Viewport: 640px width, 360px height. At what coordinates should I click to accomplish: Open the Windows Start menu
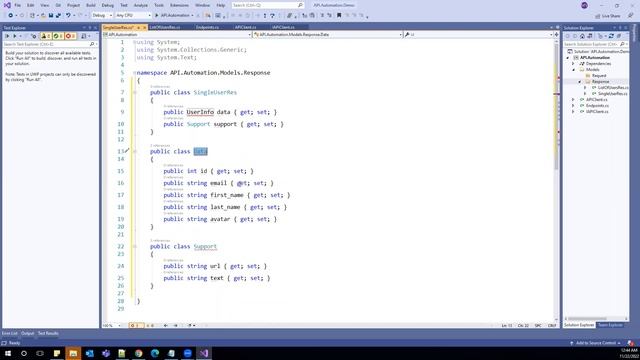click(x=8, y=353)
